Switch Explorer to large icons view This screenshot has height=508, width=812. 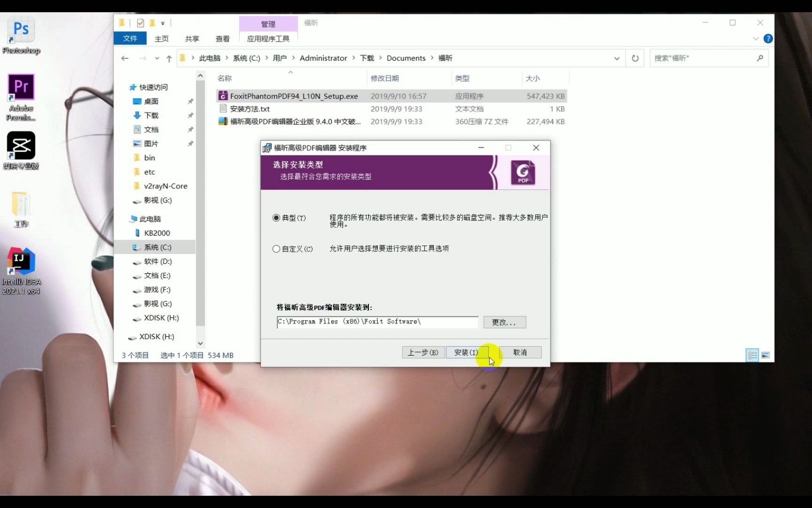click(765, 355)
